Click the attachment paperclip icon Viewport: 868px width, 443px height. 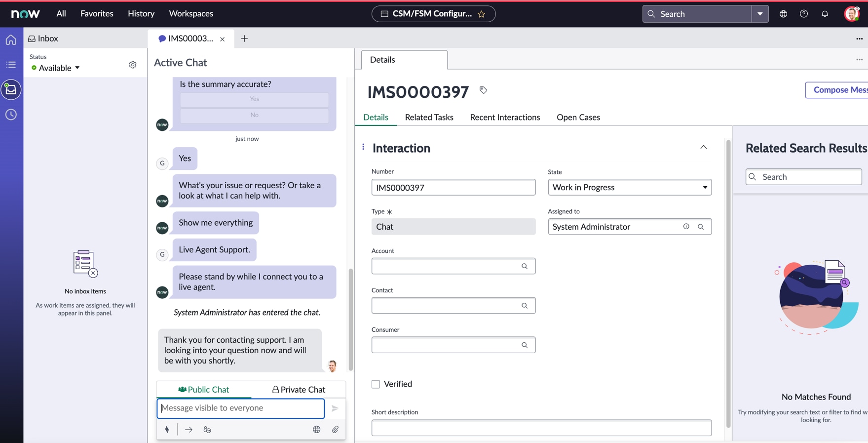tap(335, 430)
